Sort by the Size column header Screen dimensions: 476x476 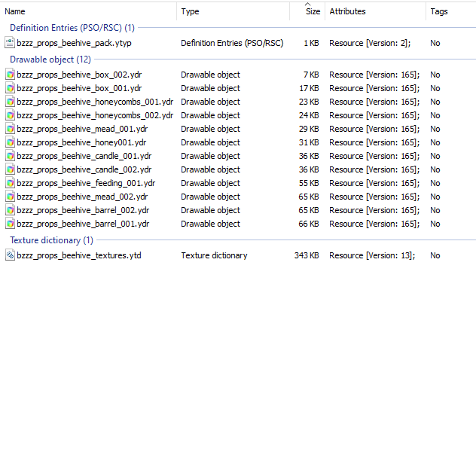pos(313,11)
